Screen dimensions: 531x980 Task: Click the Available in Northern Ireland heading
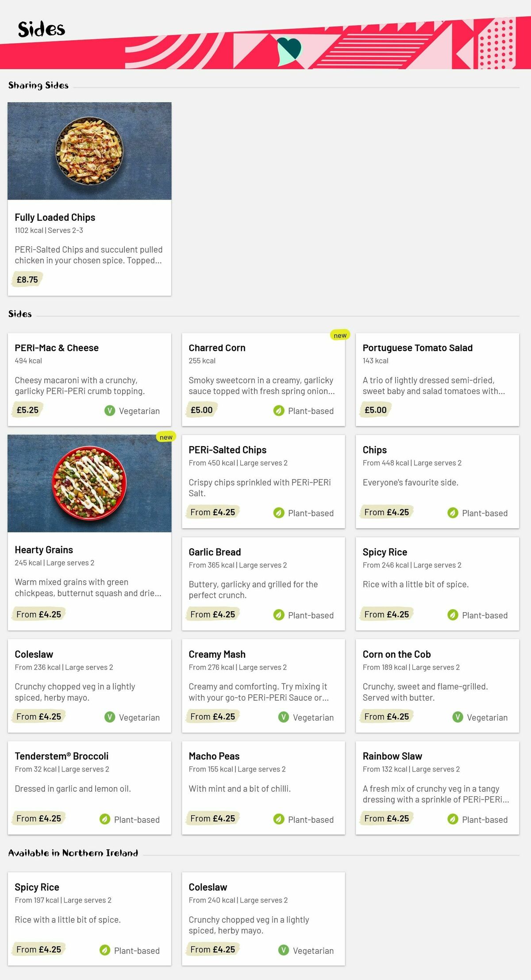tap(73, 853)
